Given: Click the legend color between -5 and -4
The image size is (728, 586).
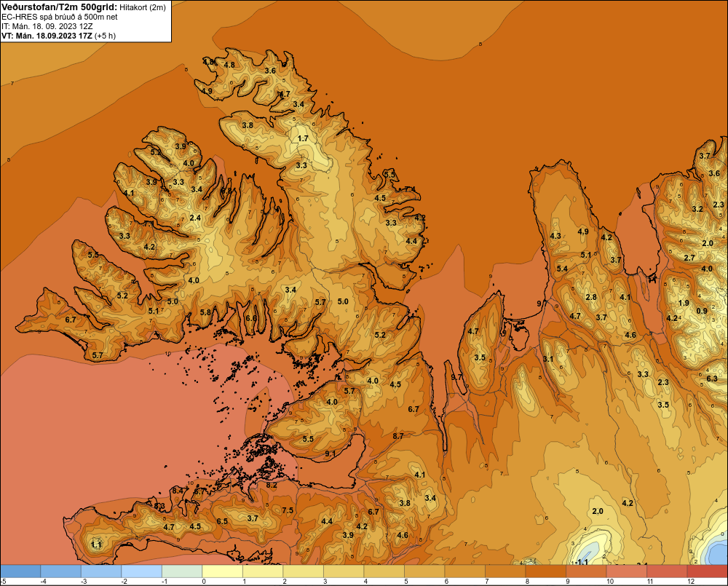Looking at the screenshot, I should pos(20,571).
